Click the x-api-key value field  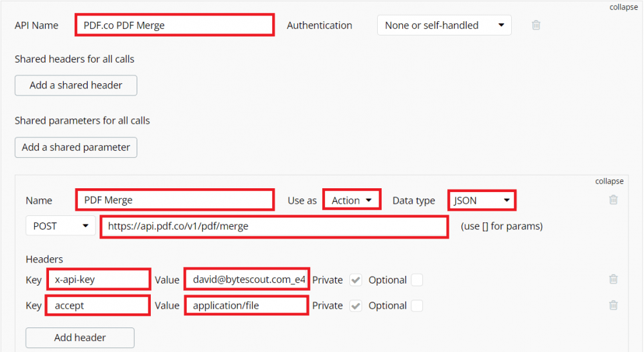pyautogui.click(x=247, y=280)
